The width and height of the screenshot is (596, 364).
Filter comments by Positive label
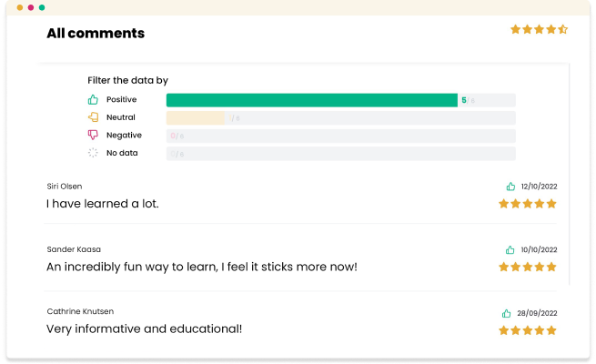[x=122, y=99]
